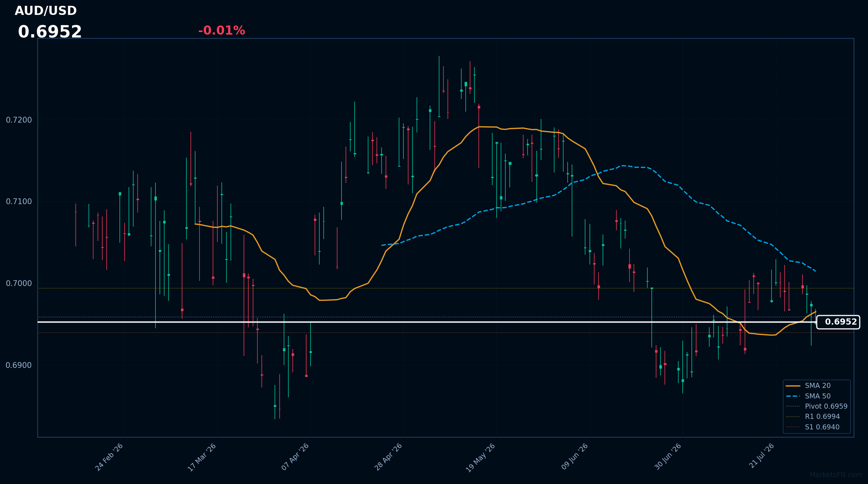Click the 0.7000 y-axis label
Image resolution: width=868 pixels, height=484 pixels.
tap(19, 283)
